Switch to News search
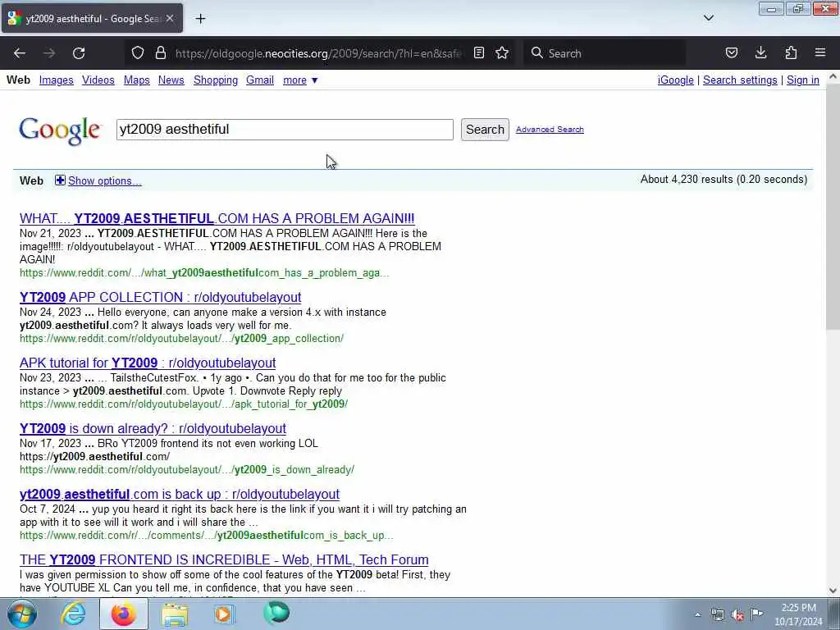This screenshot has height=630, width=840. point(171,80)
